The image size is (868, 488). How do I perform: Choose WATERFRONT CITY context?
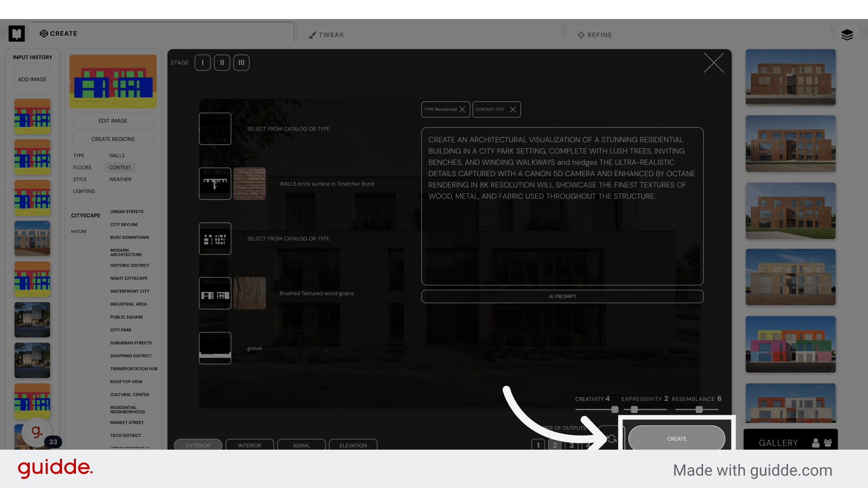pos(130,291)
